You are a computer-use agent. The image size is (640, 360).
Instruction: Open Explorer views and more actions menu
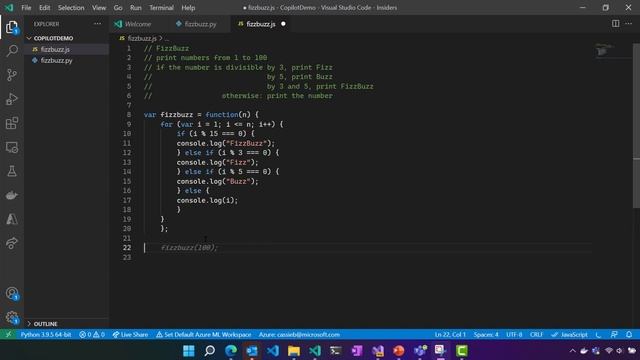pos(97,24)
